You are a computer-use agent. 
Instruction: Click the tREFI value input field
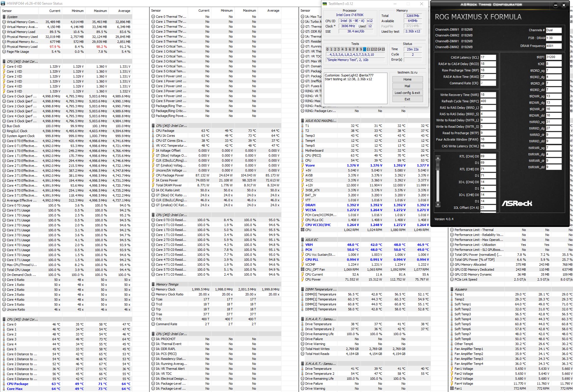click(x=553, y=57)
